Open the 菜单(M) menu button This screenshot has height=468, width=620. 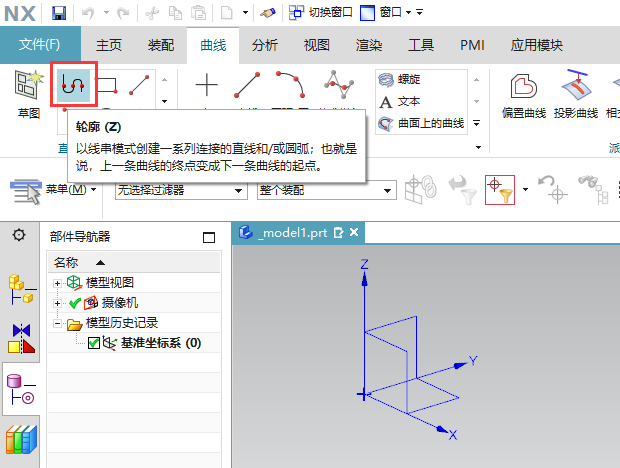point(53,190)
